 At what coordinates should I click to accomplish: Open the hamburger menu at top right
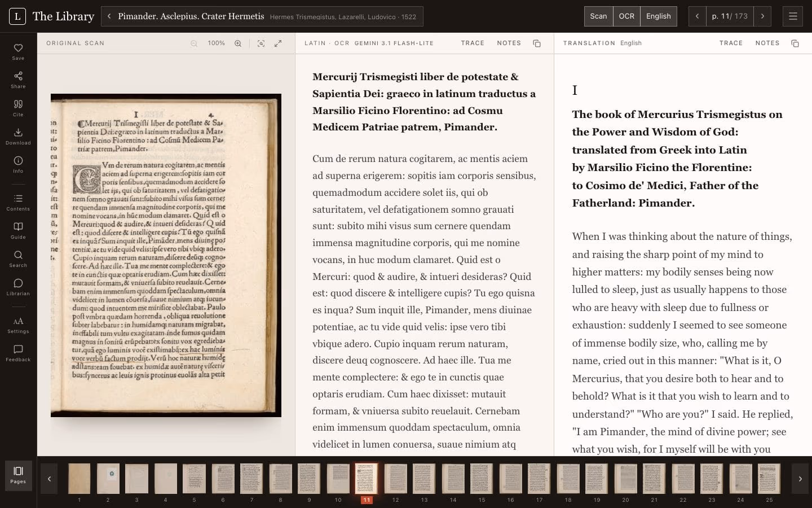[793, 16]
